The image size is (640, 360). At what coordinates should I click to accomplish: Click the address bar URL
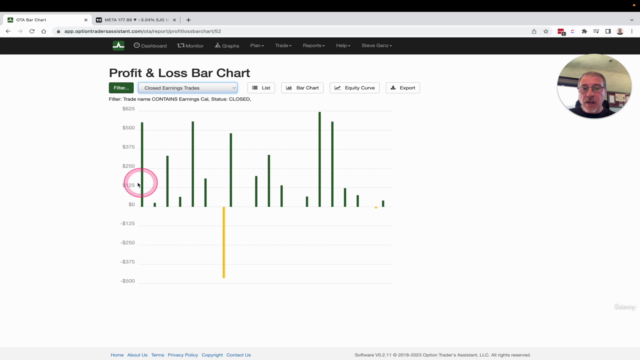pos(142,31)
